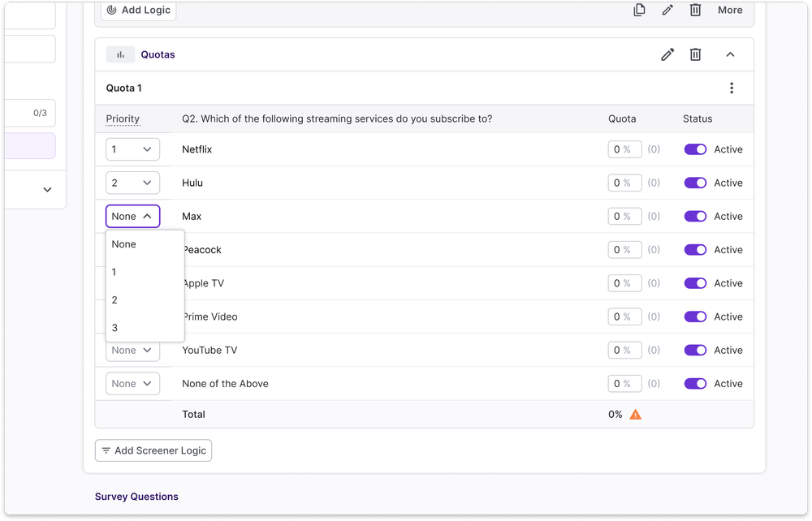Viewport: 812px width, 521px height.
Task: Select priority 3 in dropdown list
Action: point(145,328)
